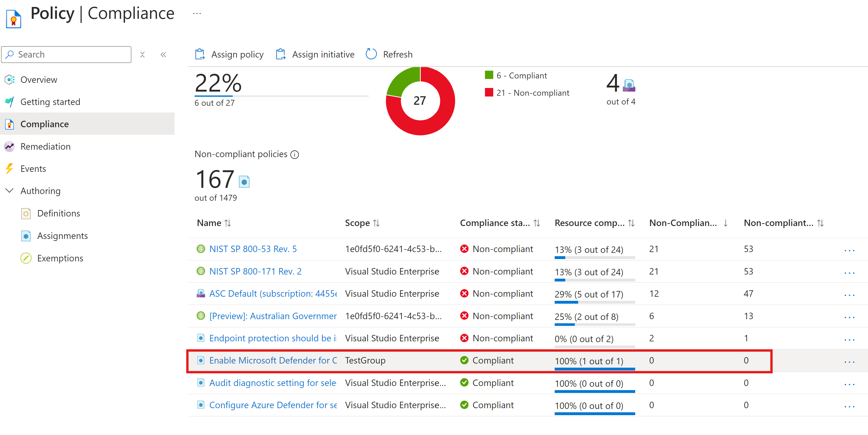868x435 pixels.
Task: Click the Exemptions green circle icon
Action: (26, 259)
